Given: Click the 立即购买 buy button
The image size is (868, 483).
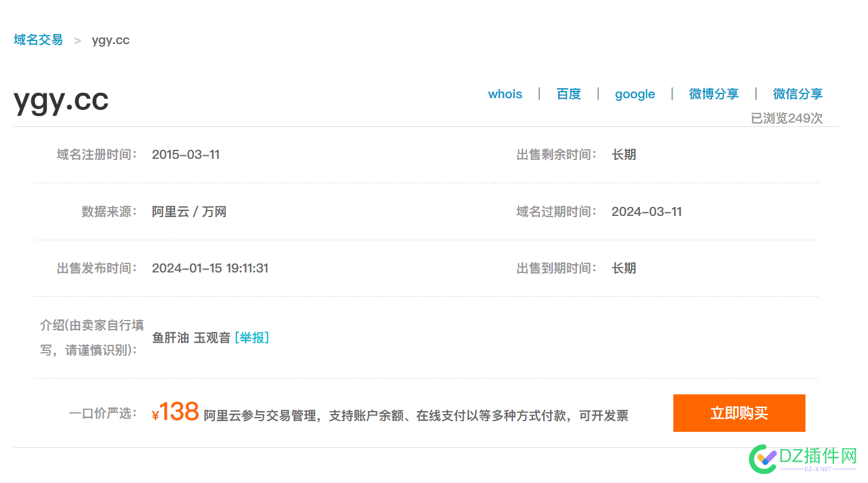Looking at the screenshot, I should [739, 413].
